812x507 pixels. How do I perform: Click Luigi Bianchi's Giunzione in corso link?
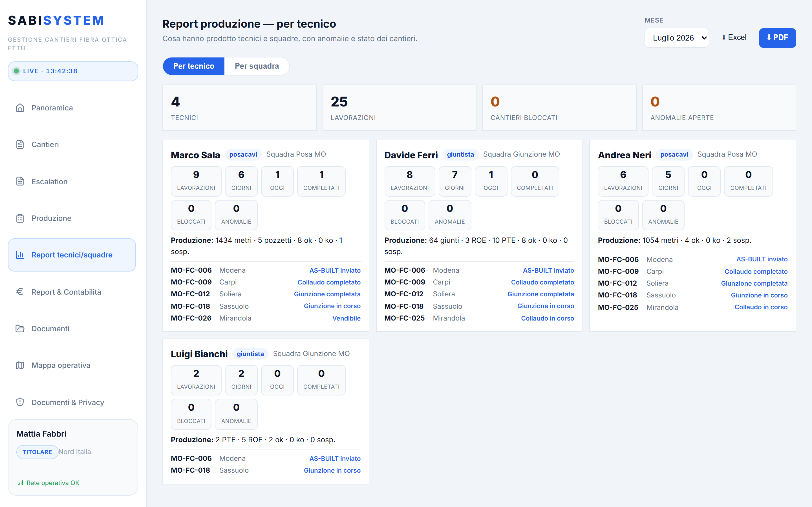click(332, 470)
